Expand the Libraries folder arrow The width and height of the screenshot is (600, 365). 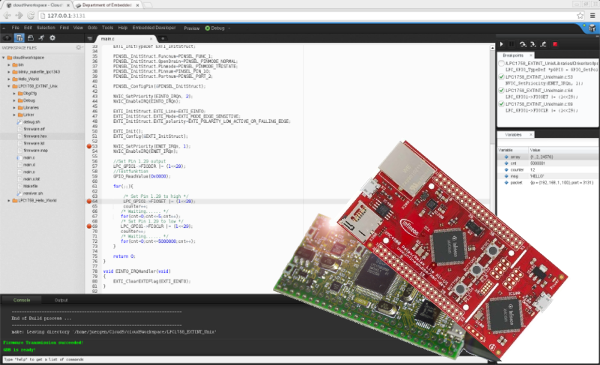coord(15,108)
